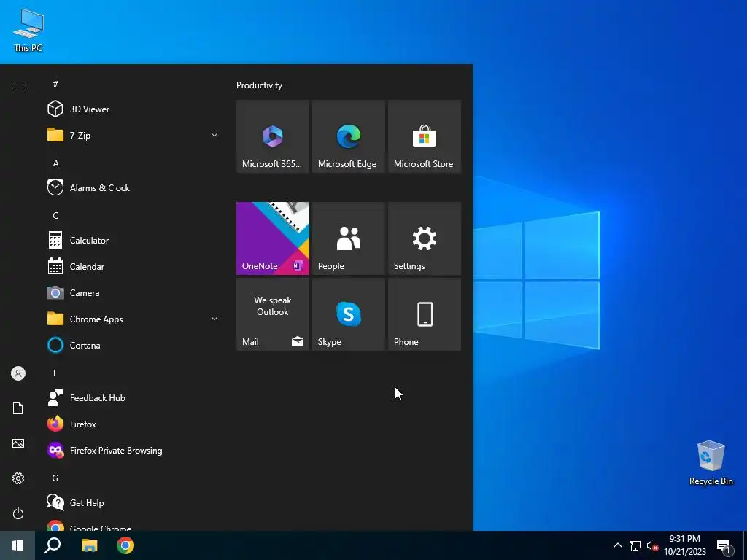Launch the Skype tile

click(348, 314)
